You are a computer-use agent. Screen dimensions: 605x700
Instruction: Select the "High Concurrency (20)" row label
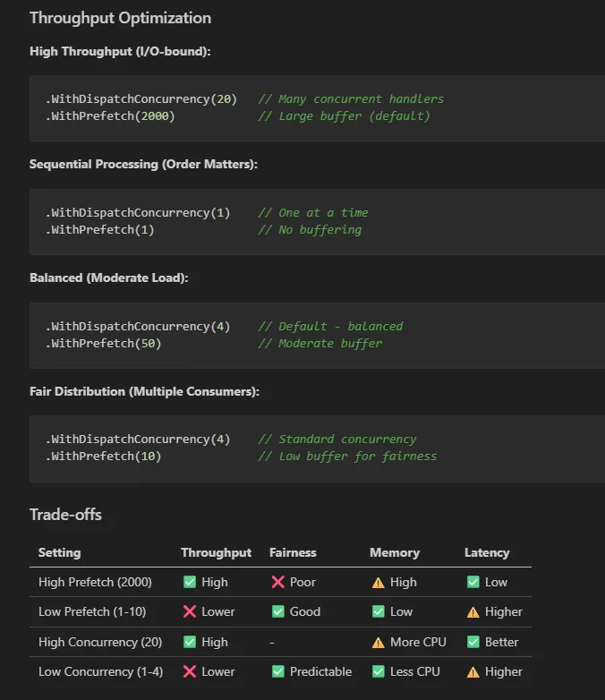[x=95, y=642]
